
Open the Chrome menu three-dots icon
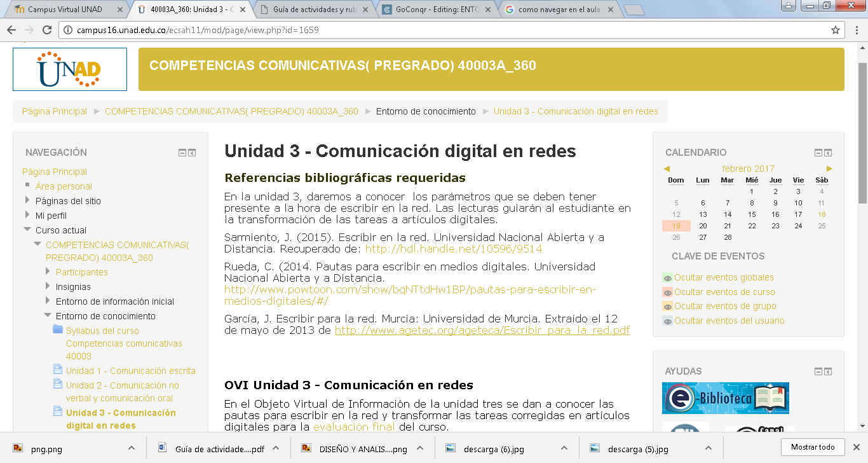(856, 30)
